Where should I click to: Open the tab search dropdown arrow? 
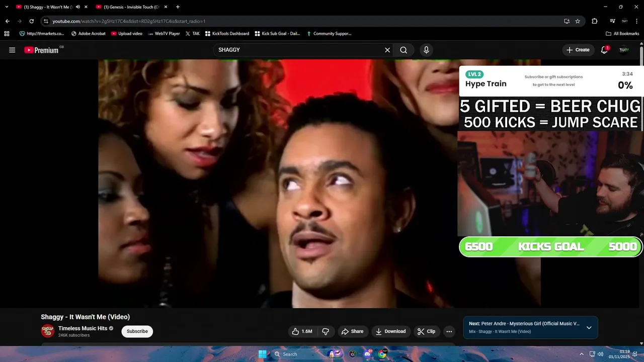(7, 7)
